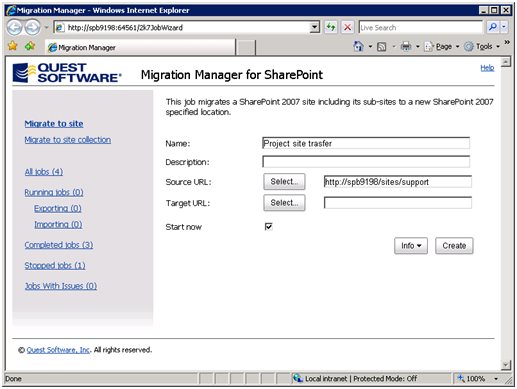Screen dimensions: 517x389
Task: Show Exporting (0) jobs
Action: coord(58,209)
